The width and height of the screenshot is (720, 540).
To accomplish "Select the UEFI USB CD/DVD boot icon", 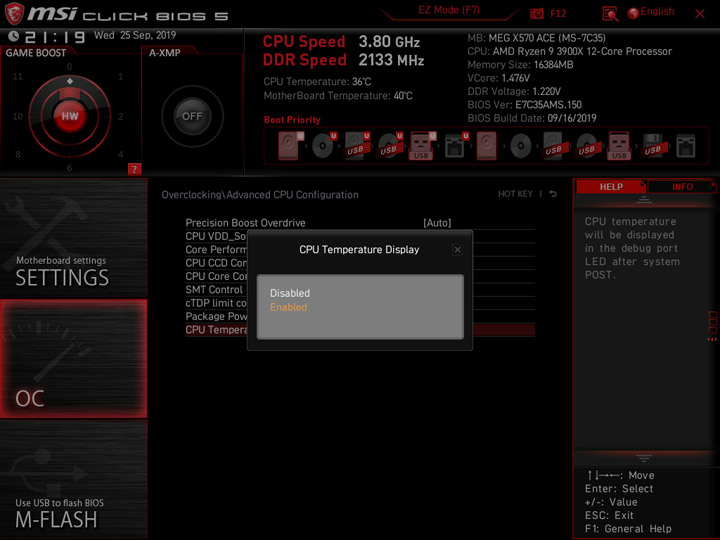I will pos(390,146).
